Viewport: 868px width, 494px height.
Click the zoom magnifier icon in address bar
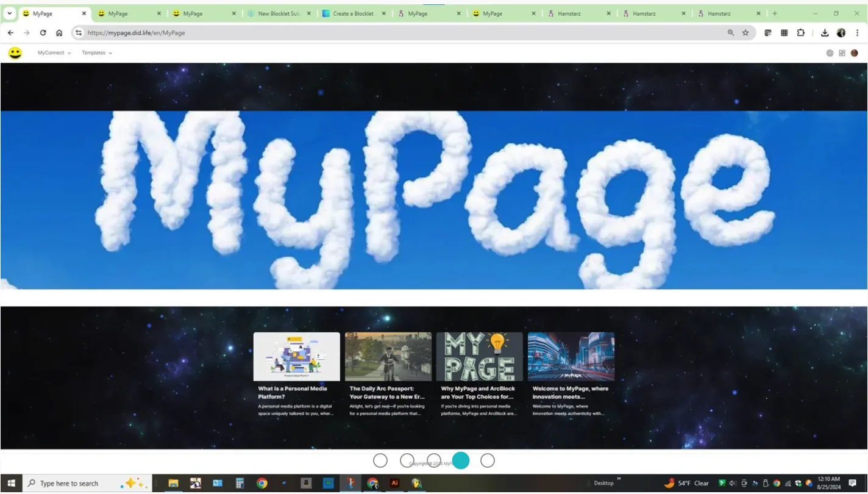pos(730,33)
